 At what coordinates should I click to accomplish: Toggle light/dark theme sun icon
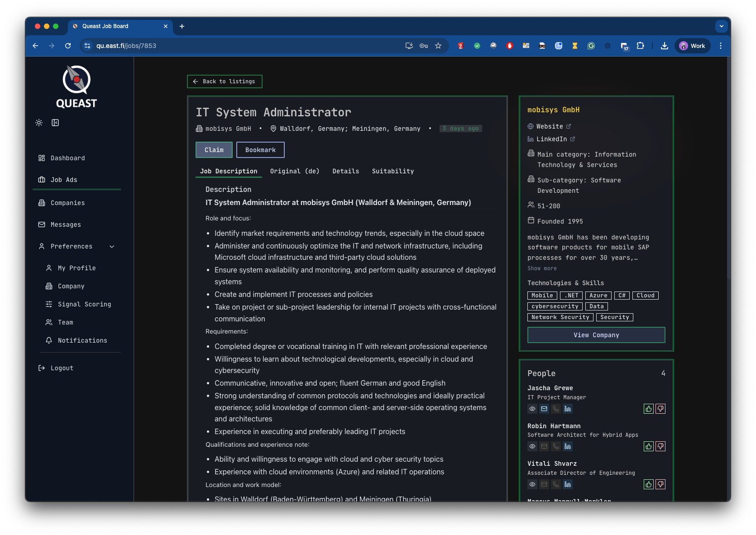[x=39, y=123]
